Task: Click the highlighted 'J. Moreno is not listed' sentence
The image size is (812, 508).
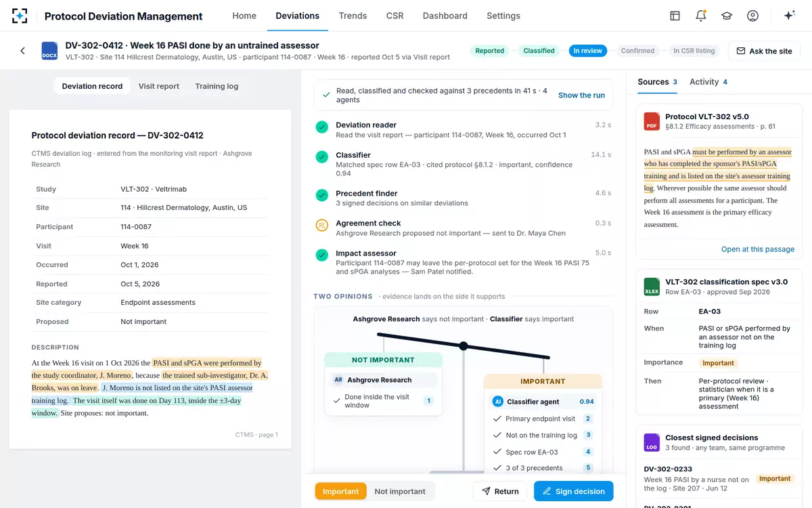Action: coord(143,394)
